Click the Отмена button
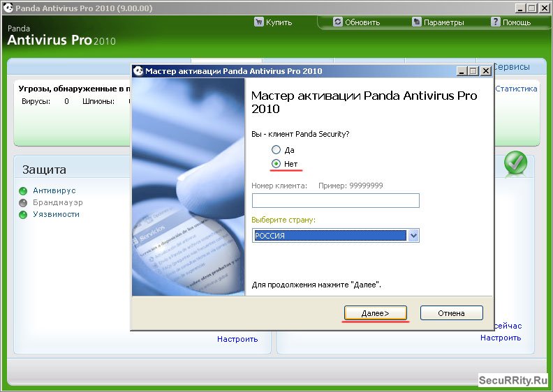The width and height of the screenshot is (553, 392). (452, 312)
